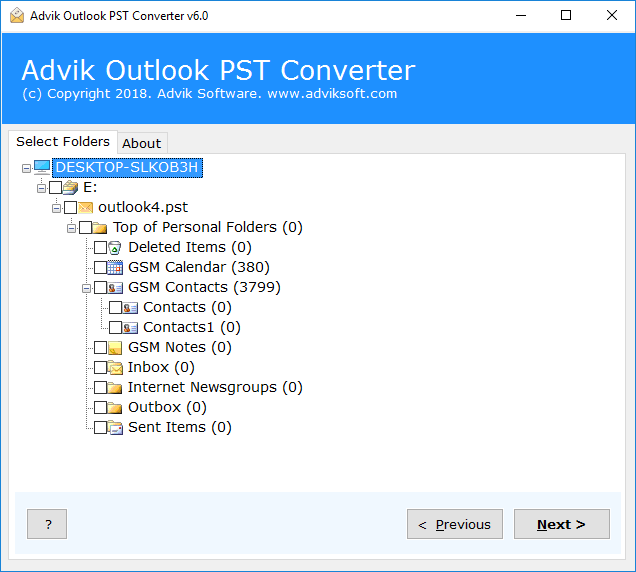Tick the GSM Contacts (3799) checkbox
Viewport: 636px width, 572px height.
(101, 288)
